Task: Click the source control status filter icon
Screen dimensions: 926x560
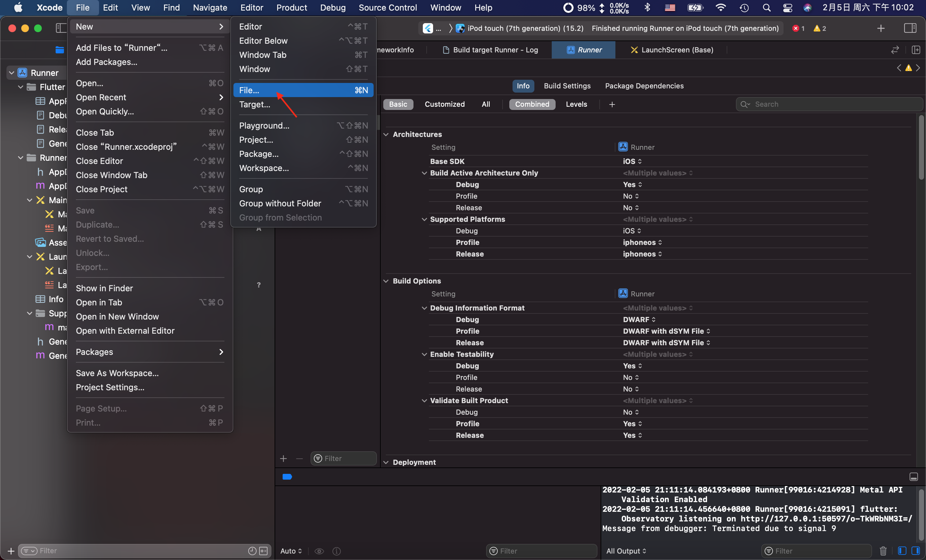Action: click(x=263, y=551)
